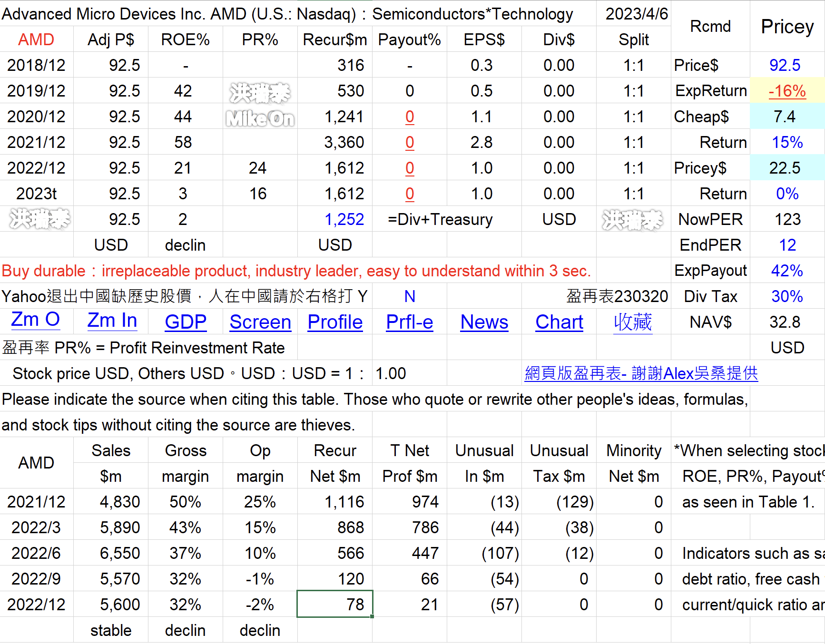Click ROE value 58
Screen dimensions: 825x644
coord(183,142)
